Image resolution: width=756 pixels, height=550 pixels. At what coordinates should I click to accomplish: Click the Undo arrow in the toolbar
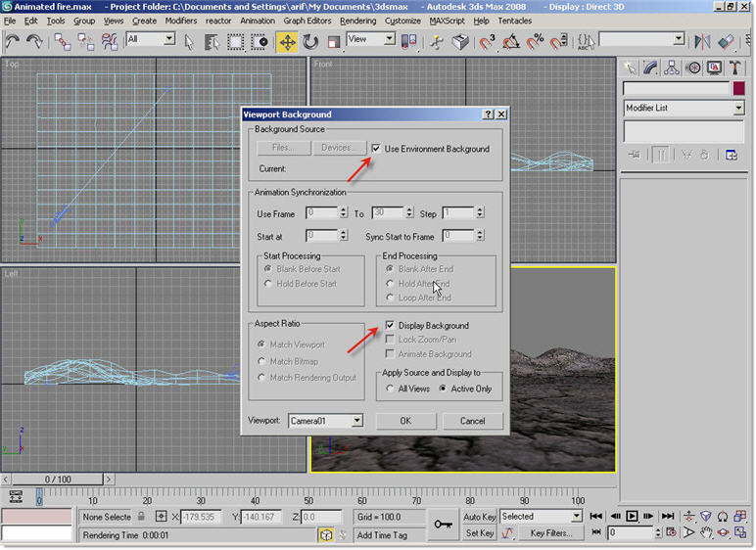(13, 42)
